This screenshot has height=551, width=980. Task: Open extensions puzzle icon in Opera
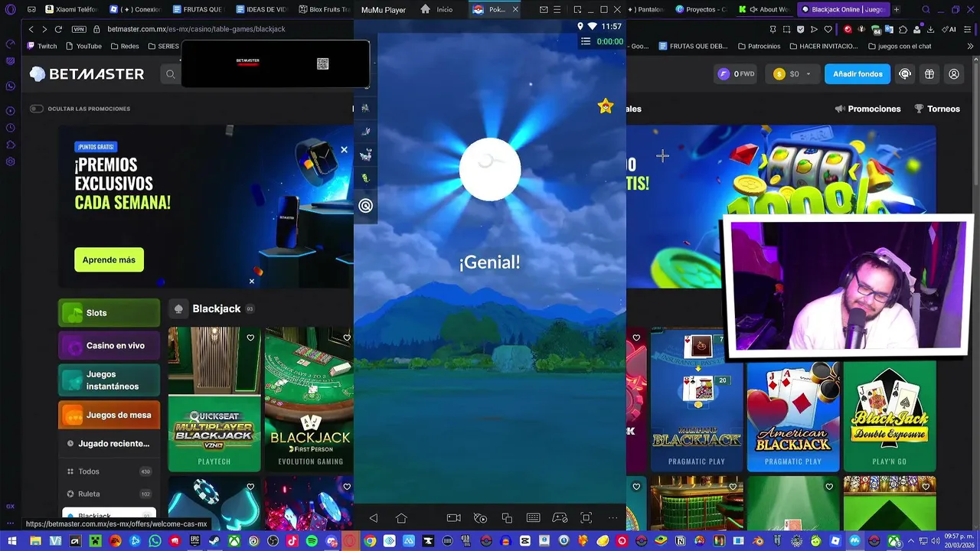click(903, 29)
